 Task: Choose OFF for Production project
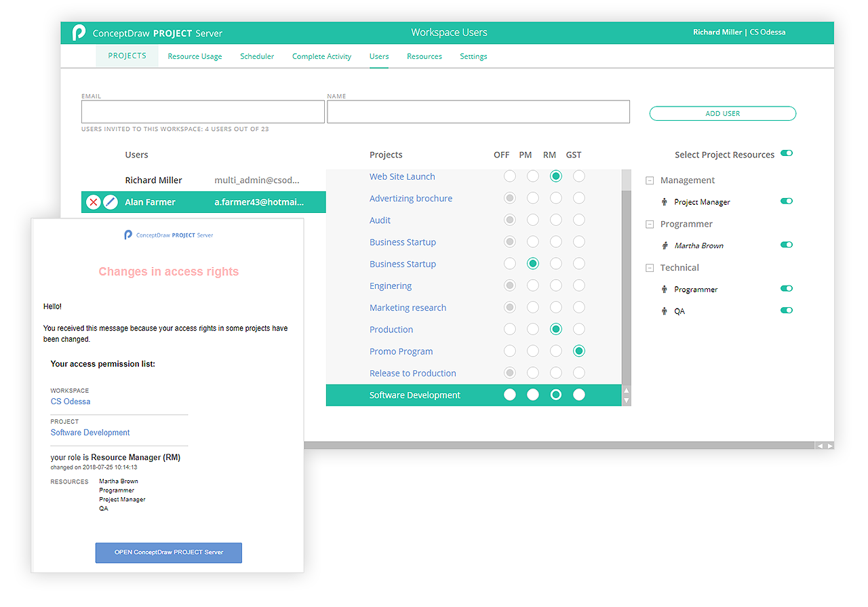click(510, 330)
